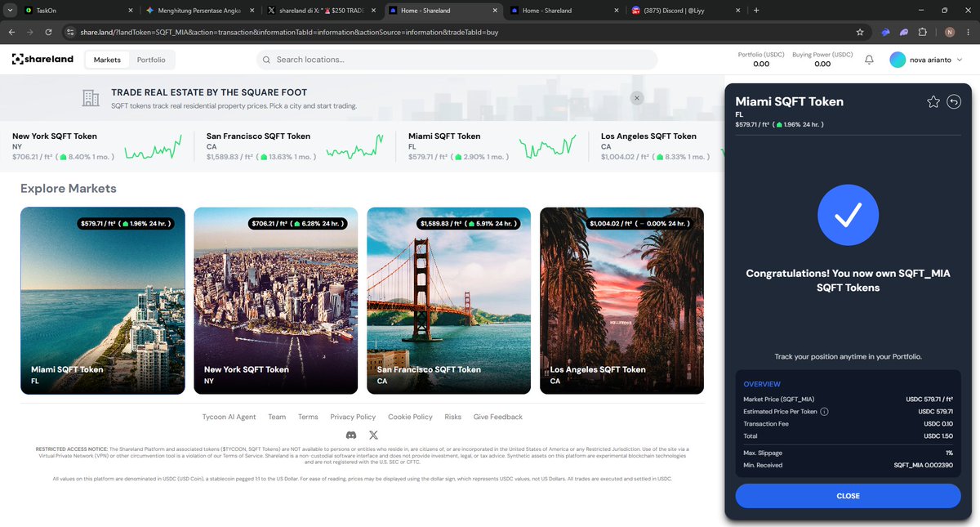Viewport: 980px width, 527px height.
Task: Open the notifications bell
Action: click(x=870, y=60)
